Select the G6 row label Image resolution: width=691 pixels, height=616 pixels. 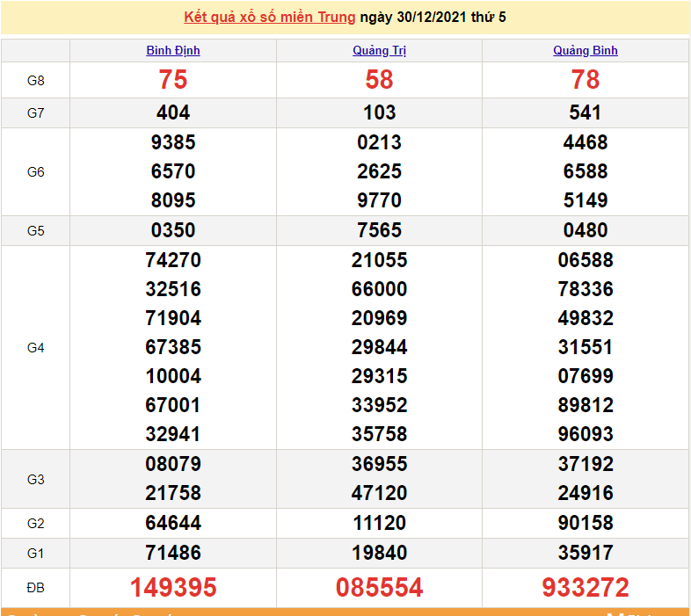tap(35, 171)
